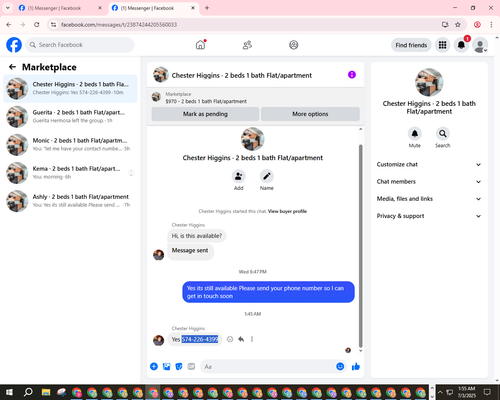Open Windows taskbar search
500x400 pixels.
click(x=28, y=392)
